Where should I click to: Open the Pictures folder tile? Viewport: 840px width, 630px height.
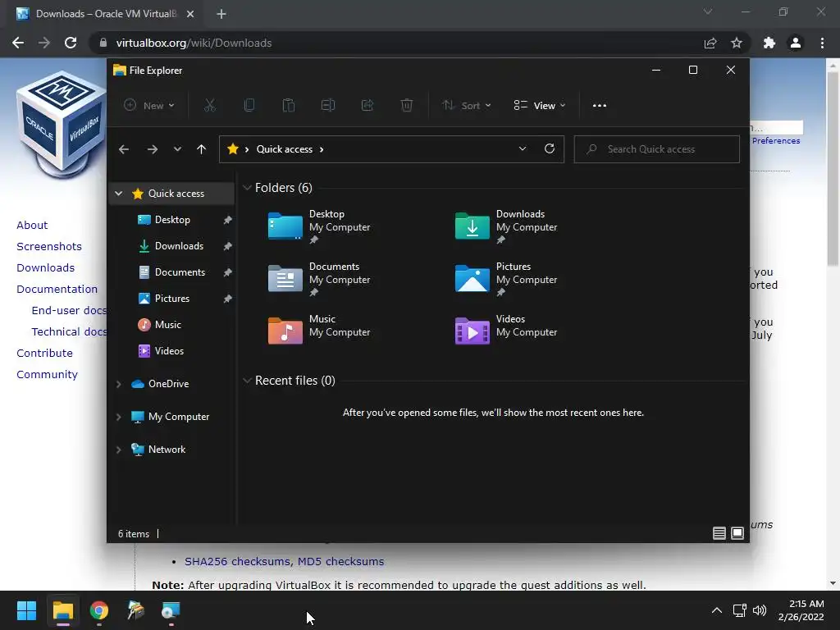pyautogui.click(x=506, y=279)
